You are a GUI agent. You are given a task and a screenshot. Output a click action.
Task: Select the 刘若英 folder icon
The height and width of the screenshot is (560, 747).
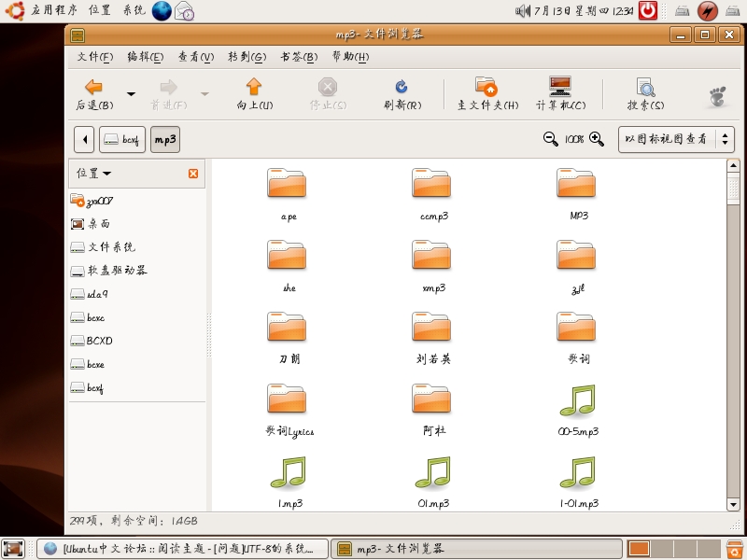tap(431, 327)
